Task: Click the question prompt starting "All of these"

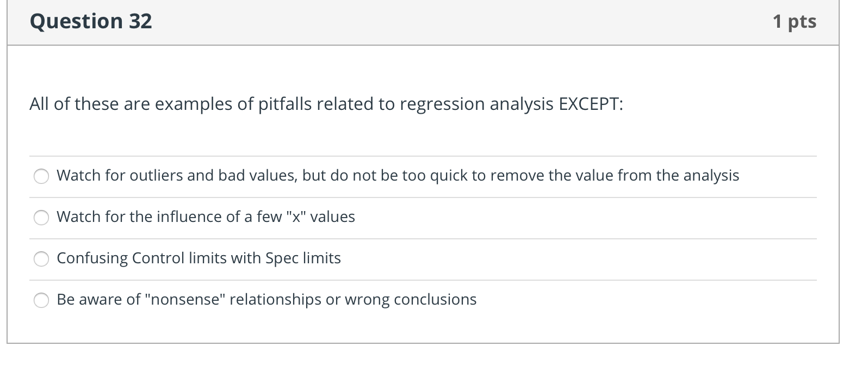Action: (326, 104)
